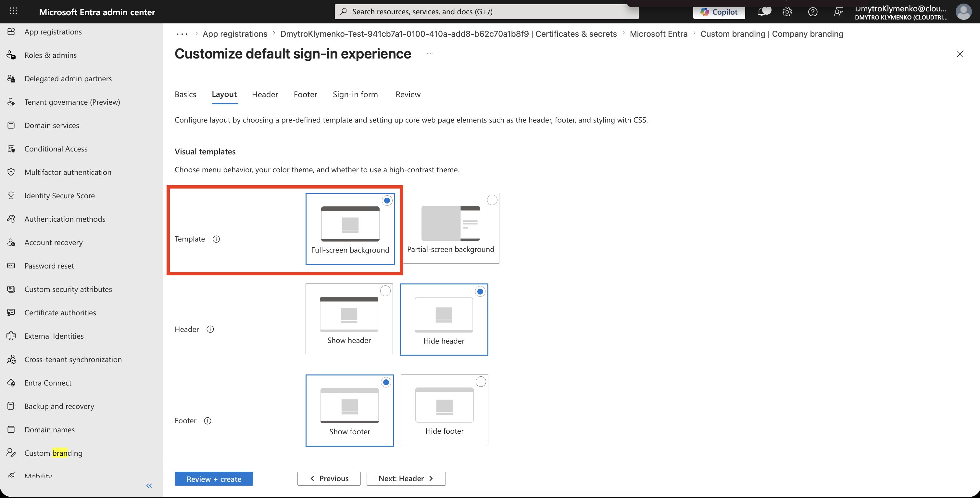Image resolution: width=980 pixels, height=498 pixels.
Task: Switch to the Footer tab
Action: coord(306,94)
